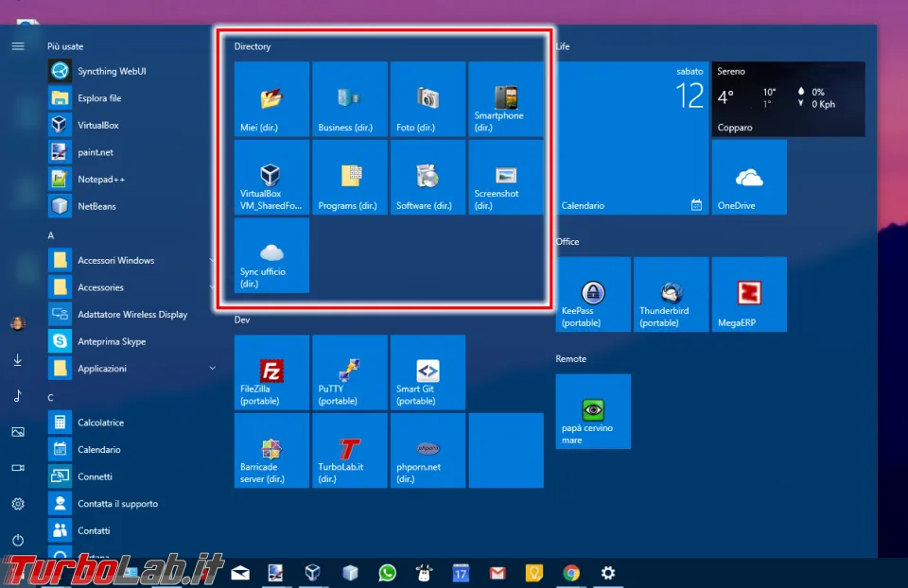Open the OneDrive tile
Viewport: 908px width, 588px height.
pos(749,177)
